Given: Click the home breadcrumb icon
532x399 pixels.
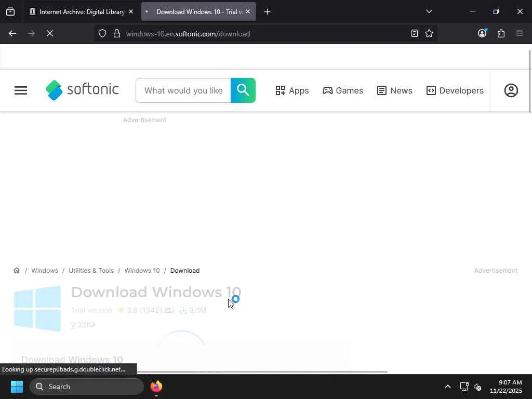Looking at the screenshot, I should point(17,270).
